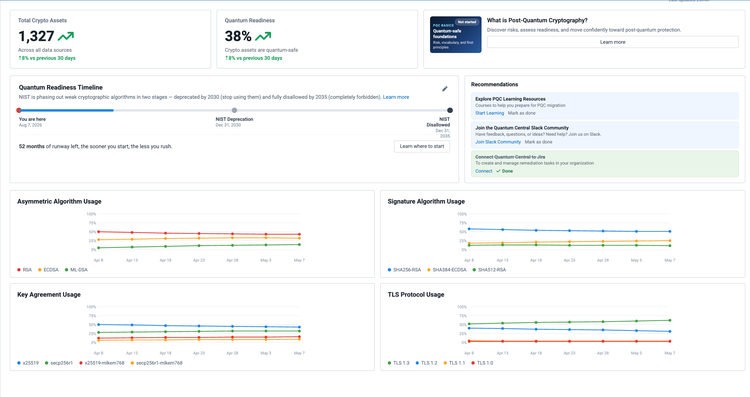Screen dimensions: 750x397
Task: Toggle the TLS 1.3 legend entry
Action: (x=398, y=363)
